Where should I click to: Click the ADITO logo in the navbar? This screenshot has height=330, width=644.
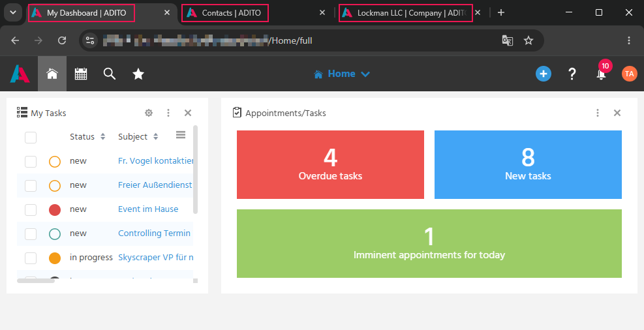click(20, 74)
